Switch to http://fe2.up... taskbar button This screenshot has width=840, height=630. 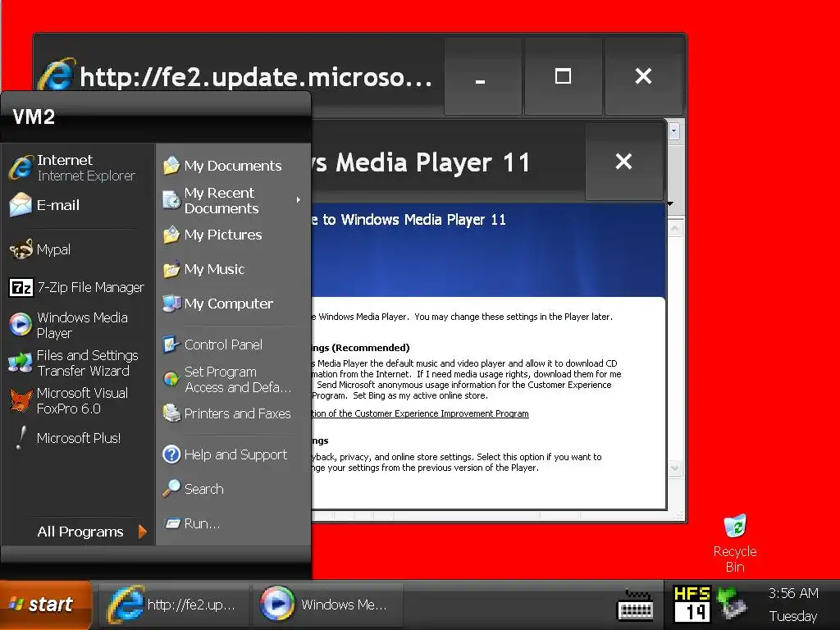tap(174, 605)
